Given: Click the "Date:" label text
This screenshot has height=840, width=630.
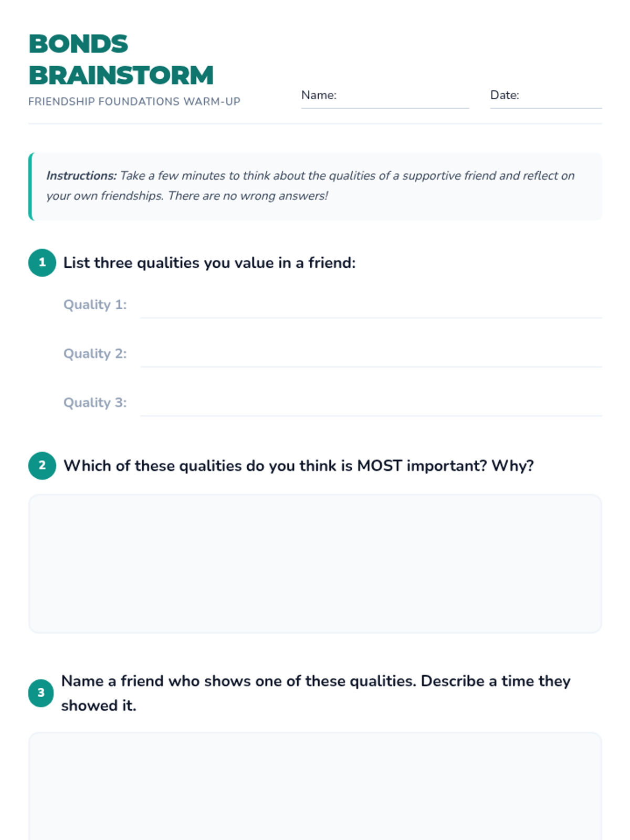Looking at the screenshot, I should tap(505, 95).
